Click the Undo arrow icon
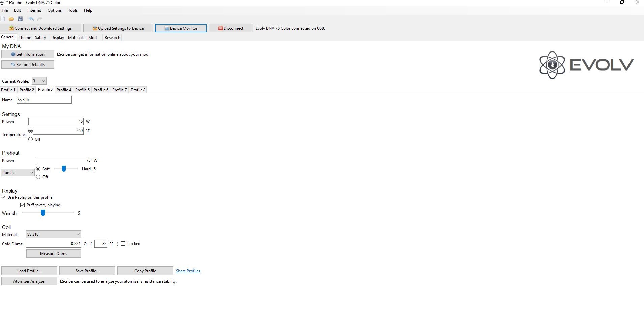Screen dimensions: 644x311 [x=31, y=19]
